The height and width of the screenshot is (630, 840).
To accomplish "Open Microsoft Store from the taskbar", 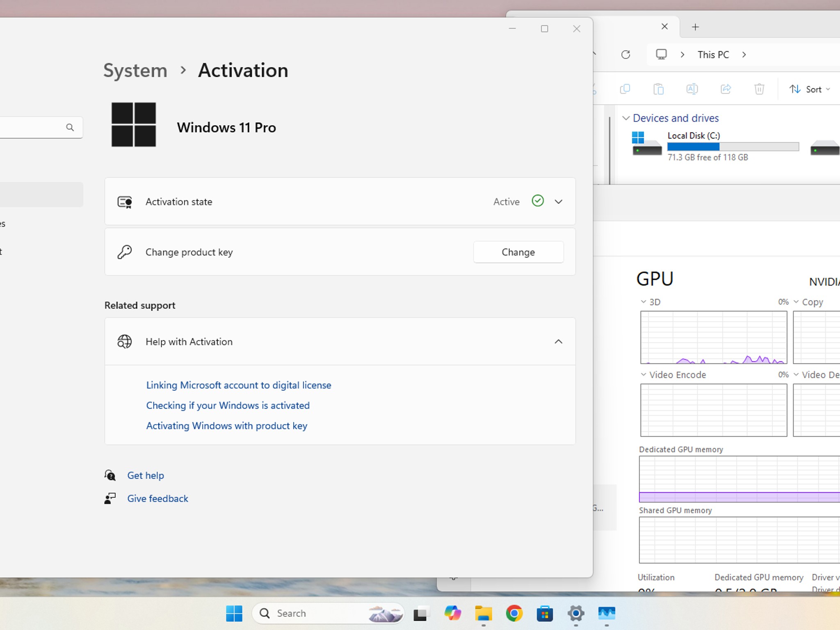I will (x=545, y=614).
